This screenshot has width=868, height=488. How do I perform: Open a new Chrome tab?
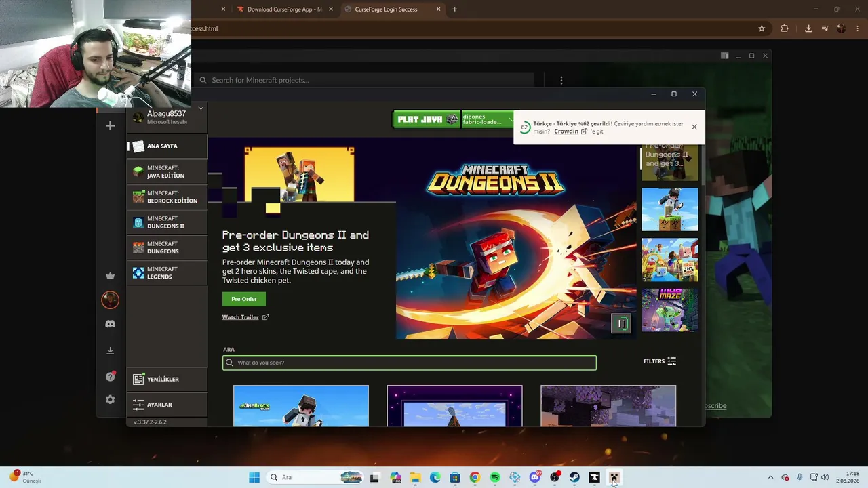pos(454,9)
